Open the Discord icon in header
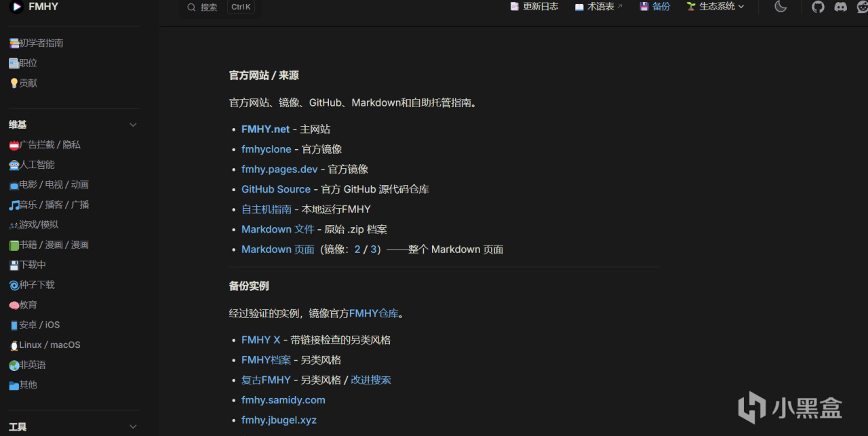Screen dimensions: 868x436 coord(840,7)
